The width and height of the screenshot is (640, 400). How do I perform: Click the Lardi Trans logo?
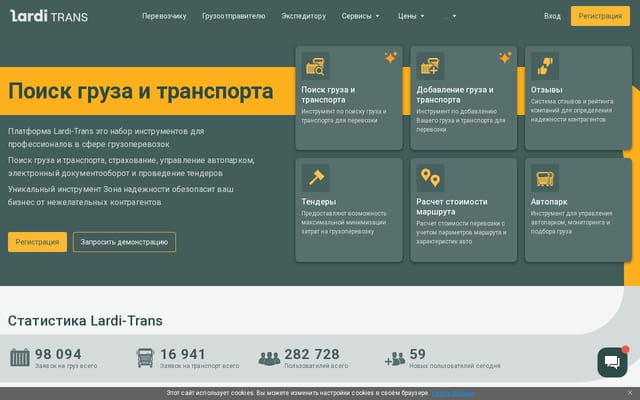49,16
